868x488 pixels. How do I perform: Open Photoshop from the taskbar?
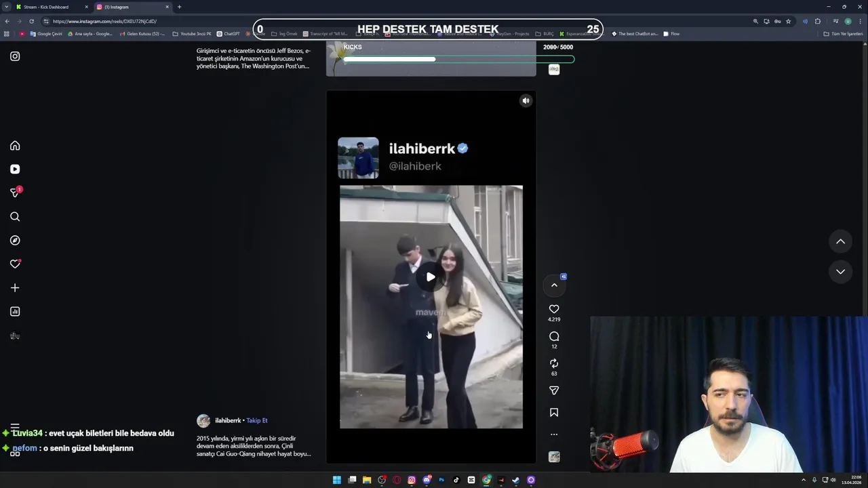pos(441,480)
